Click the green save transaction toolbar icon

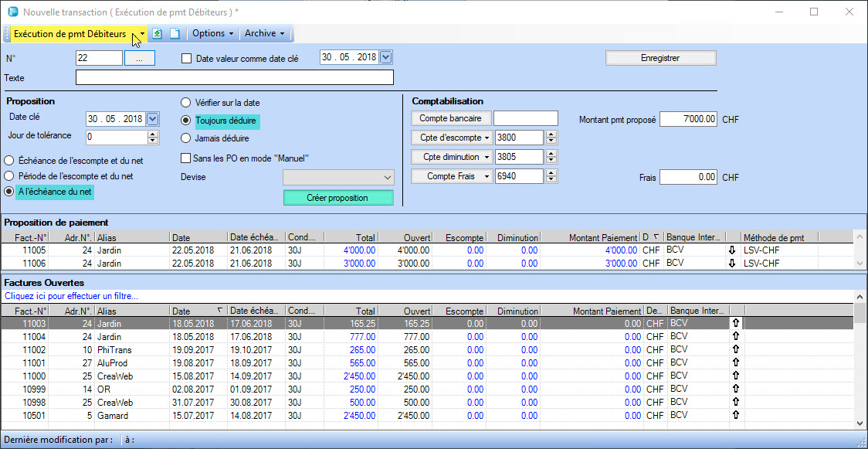[x=158, y=34]
